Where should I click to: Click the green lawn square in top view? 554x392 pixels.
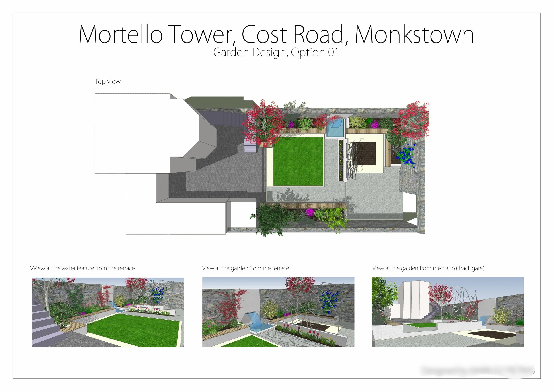pos(298,161)
